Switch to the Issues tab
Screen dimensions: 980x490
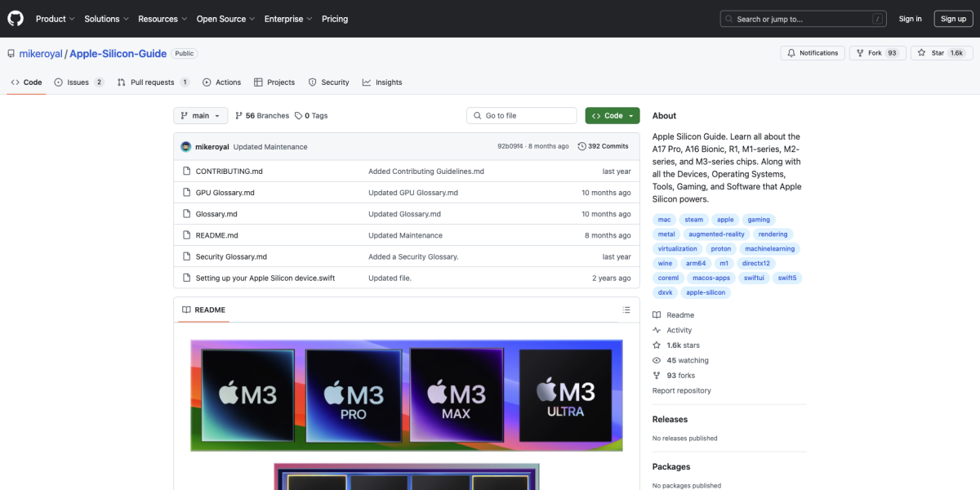78,82
